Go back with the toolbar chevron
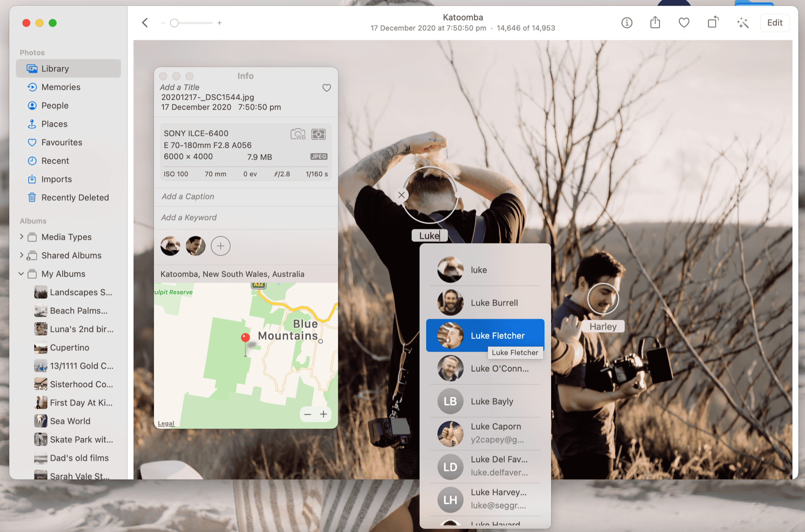The height and width of the screenshot is (532, 805). [x=145, y=23]
